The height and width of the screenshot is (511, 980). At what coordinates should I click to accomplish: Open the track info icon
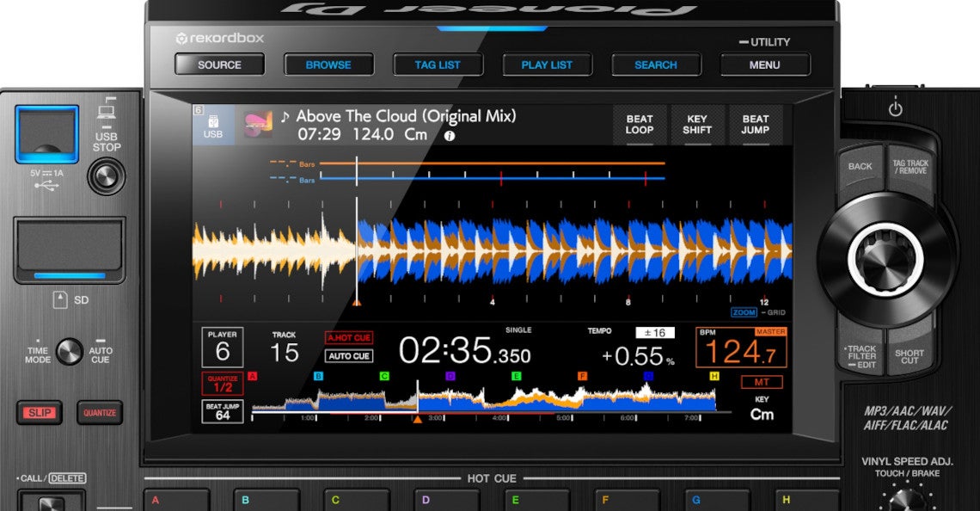point(450,136)
